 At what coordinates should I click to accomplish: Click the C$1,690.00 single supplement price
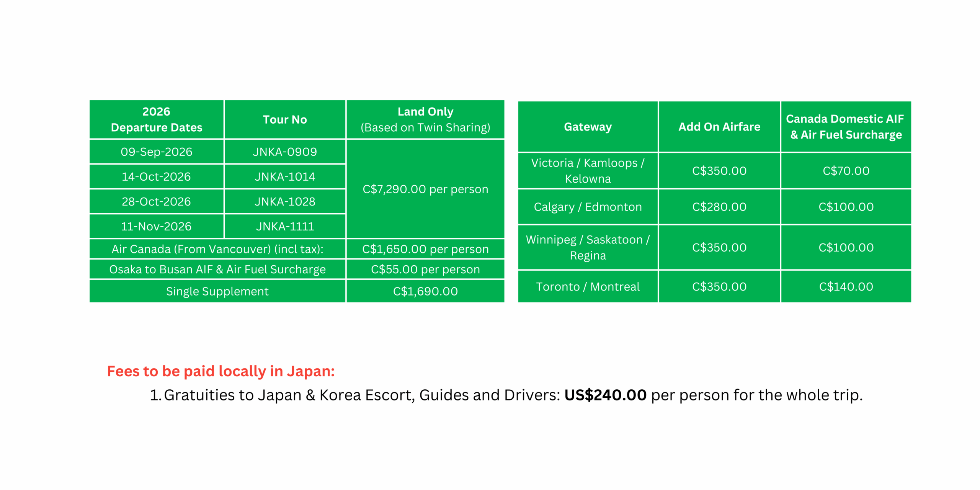tap(425, 291)
